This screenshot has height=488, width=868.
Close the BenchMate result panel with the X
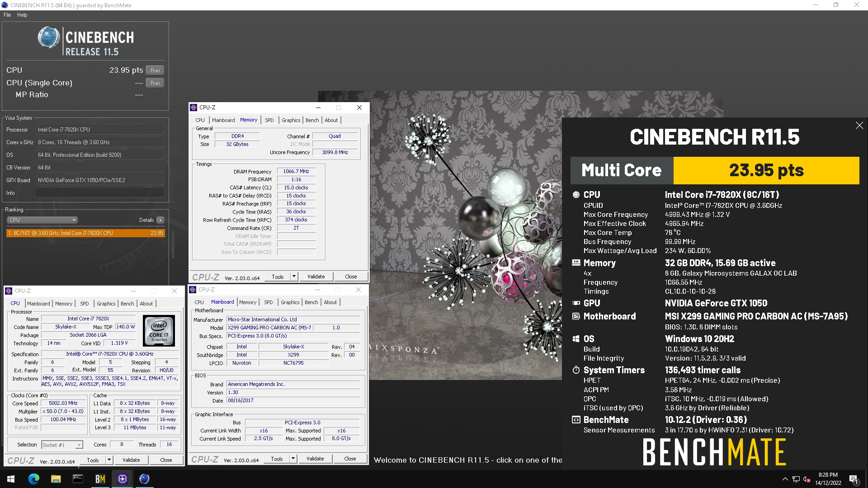[859, 126]
